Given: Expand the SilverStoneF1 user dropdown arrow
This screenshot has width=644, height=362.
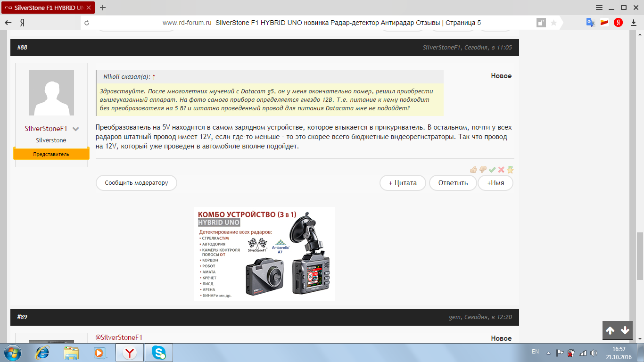Looking at the screenshot, I should 75,129.
